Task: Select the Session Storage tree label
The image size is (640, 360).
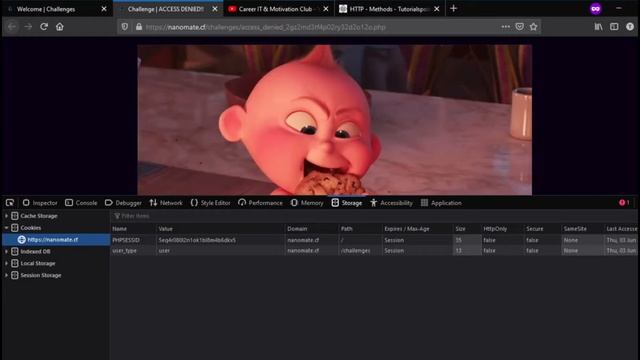Action: pos(41,275)
